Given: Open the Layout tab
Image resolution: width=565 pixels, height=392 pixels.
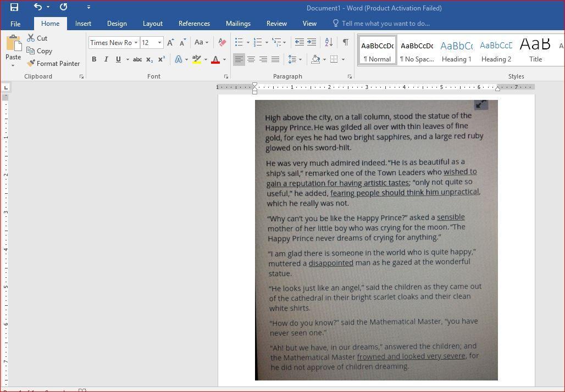Looking at the screenshot, I should (152, 24).
